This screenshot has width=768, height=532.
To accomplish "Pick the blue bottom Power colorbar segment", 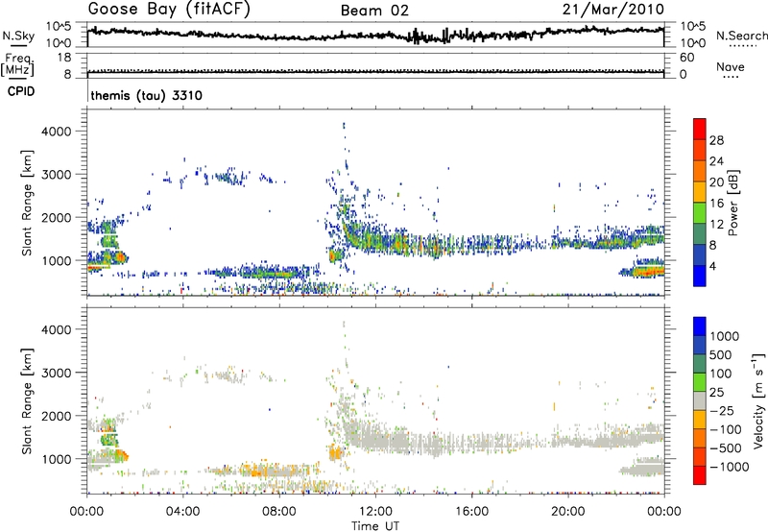I will pyautogui.click(x=700, y=276).
